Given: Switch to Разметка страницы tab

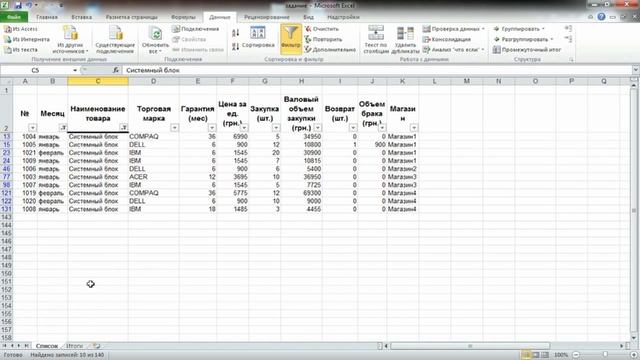Looking at the screenshot, I should tap(131, 17).
